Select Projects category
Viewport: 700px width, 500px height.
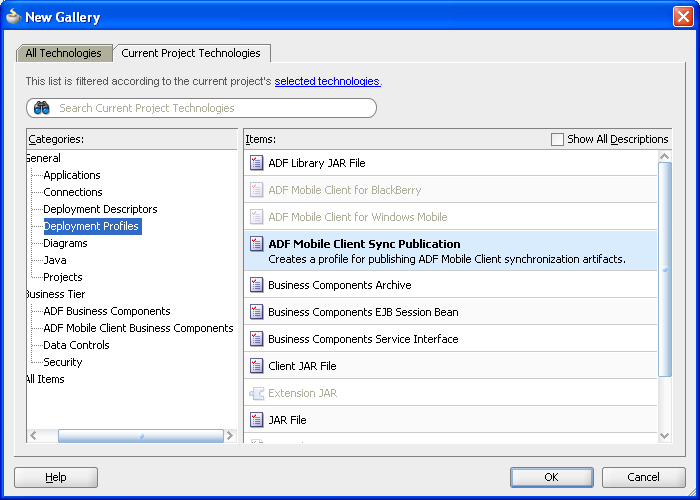point(63,277)
